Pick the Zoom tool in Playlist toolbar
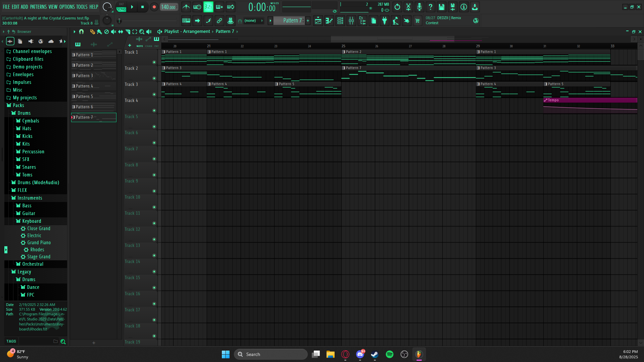The height and width of the screenshot is (362, 644). tap(142, 32)
